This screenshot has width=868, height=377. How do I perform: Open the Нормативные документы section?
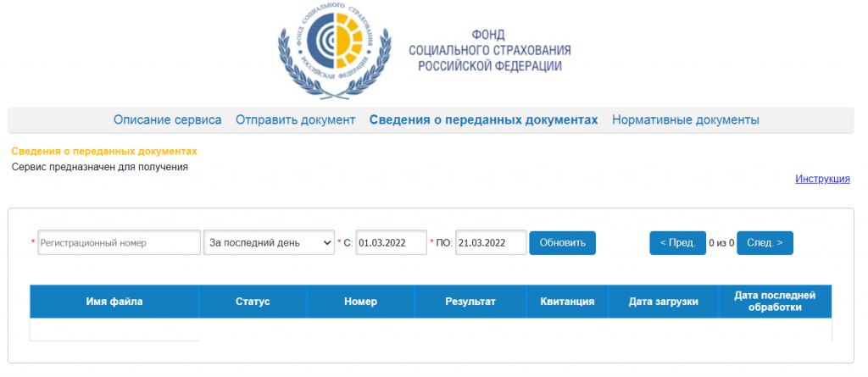pos(685,120)
